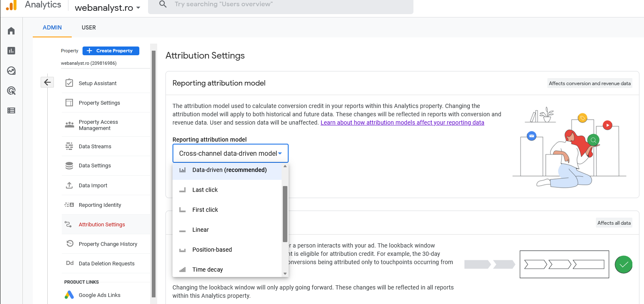The image size is (644, 304).
Task: Click the Google Analytics logo
Action: coord(11,5)
